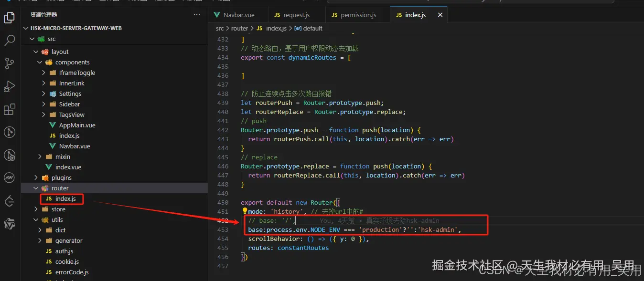Expand the mixin folder
644x281 pixels.
(40, 156)
